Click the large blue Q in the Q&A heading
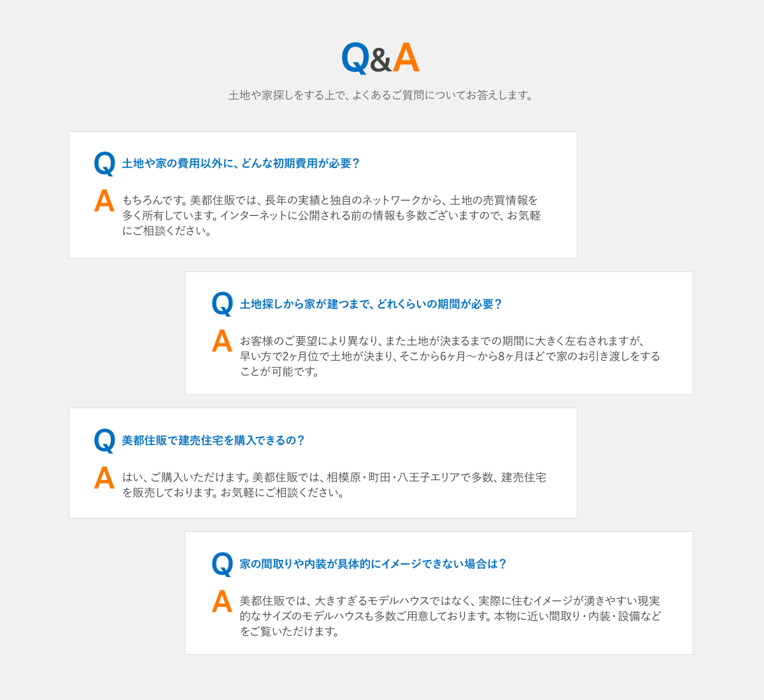This screenshot has height=700, width=764. click(355, 59)
